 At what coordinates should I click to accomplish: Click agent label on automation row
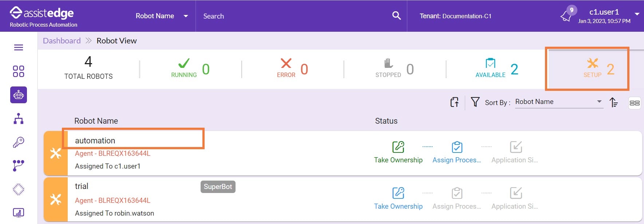[112, 154]
